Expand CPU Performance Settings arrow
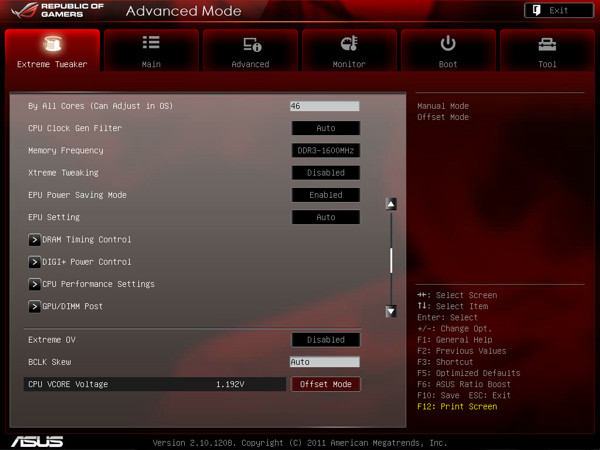The width and height of the screenshot is (600, 450). [34, 284]
